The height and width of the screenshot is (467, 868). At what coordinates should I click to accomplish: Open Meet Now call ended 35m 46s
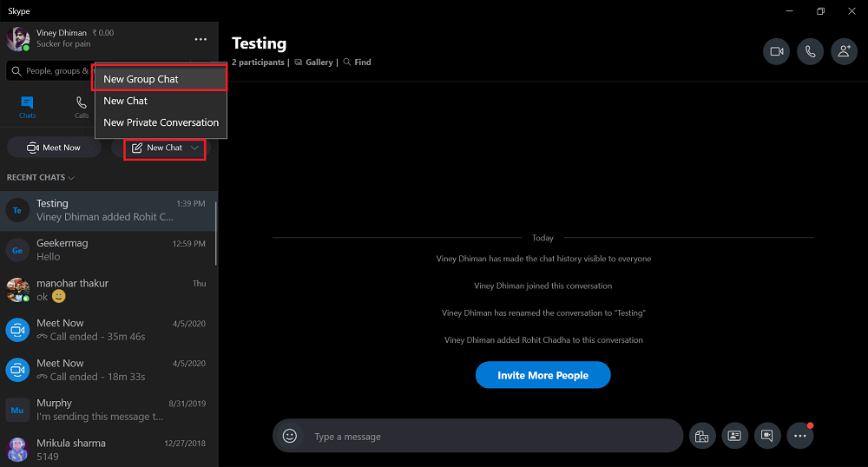point(108,330)
